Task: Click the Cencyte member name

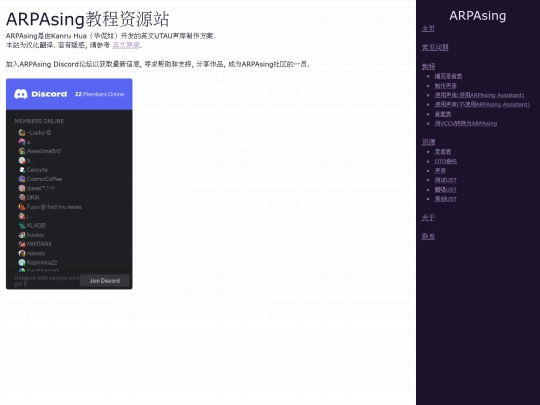Action: coord(37,170)
